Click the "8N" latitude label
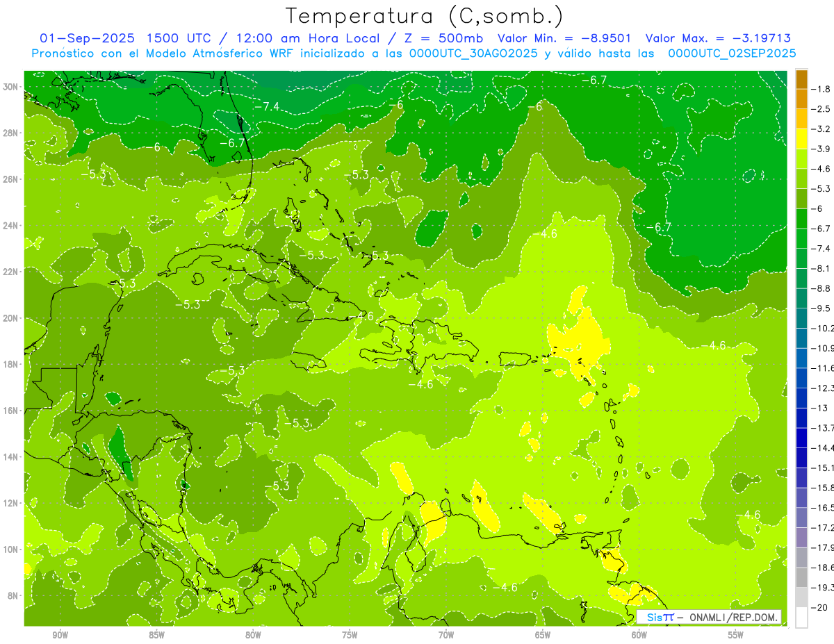834x644 pixels. point(13,595)
